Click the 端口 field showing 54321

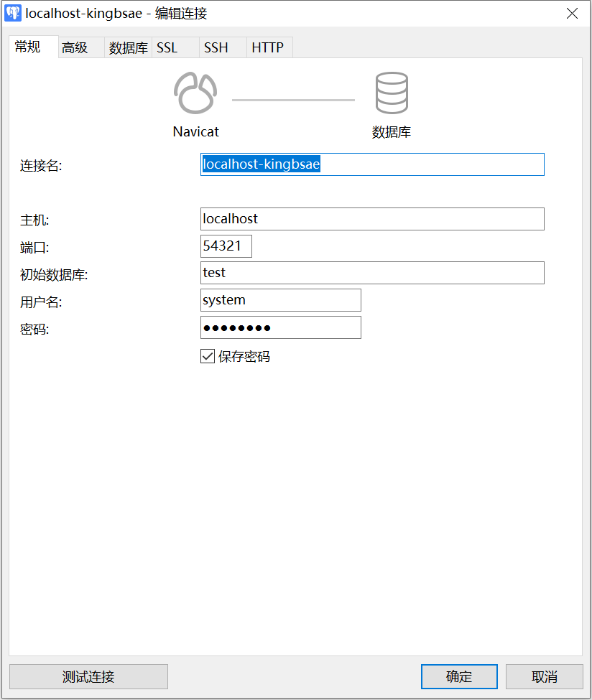(x=226, y=246)
